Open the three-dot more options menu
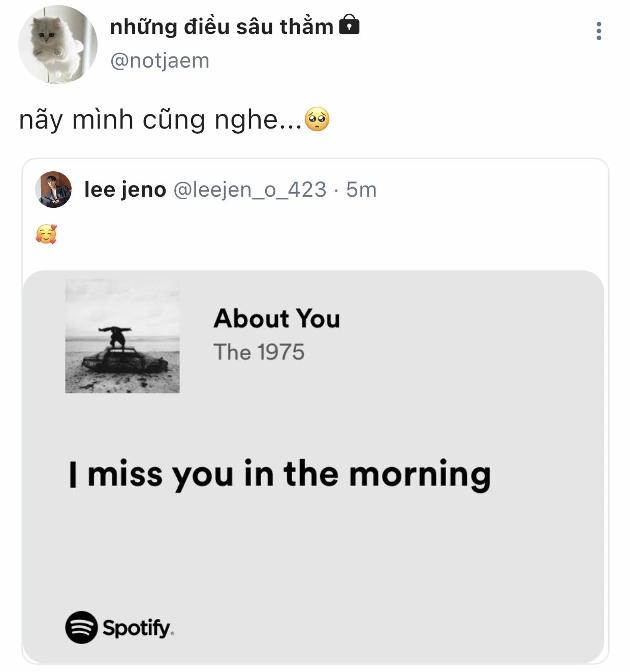Image resolution: width=631 pixels, height=672 pixels. click(x=599, y=31)
